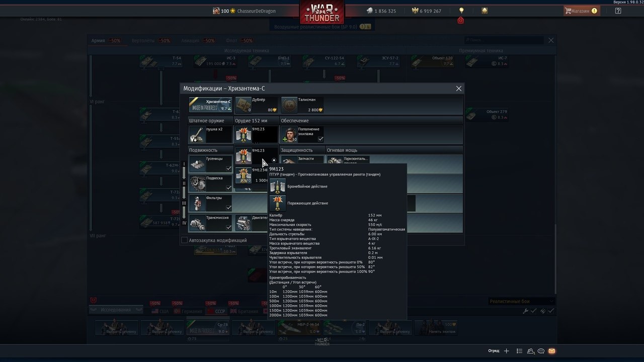
Task: Open the lightbulb hints icon
Action: (461, 11)
